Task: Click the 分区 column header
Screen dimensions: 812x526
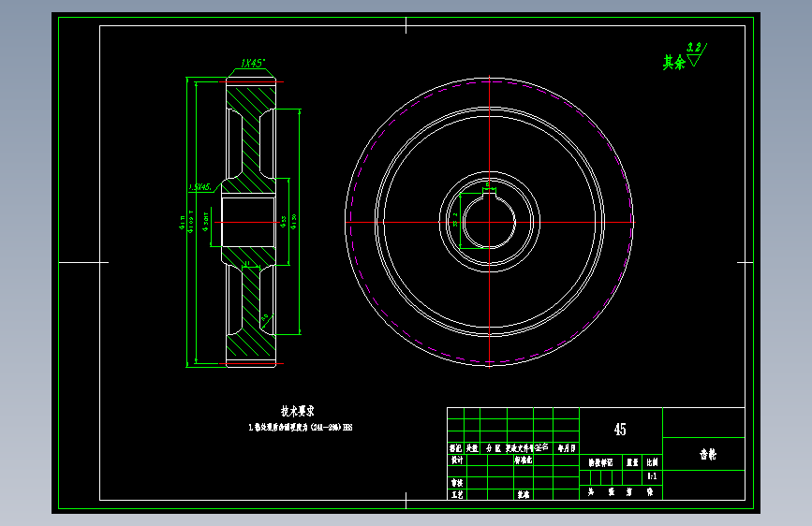Action: (x=494, y=448)
